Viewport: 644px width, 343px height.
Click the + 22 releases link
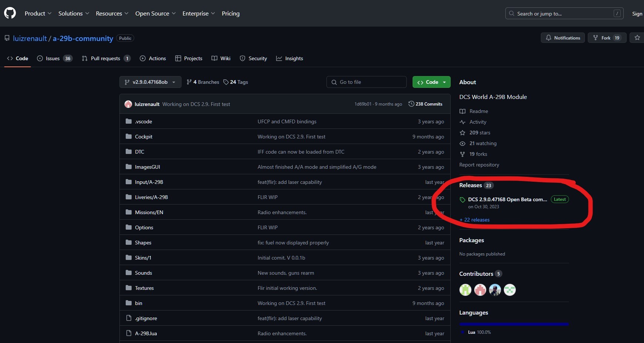tap(475, 220)
